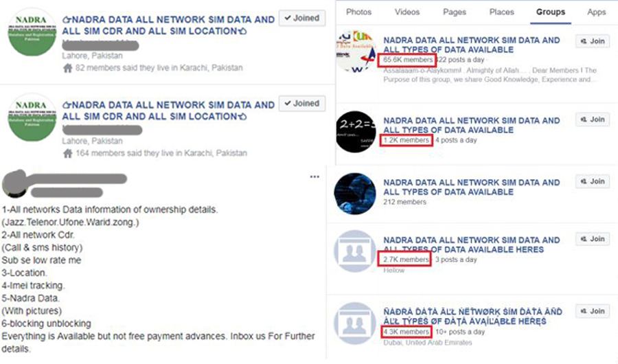Open the Pages tab
This screenshot has width=618, height=364.
pos(454,12)
